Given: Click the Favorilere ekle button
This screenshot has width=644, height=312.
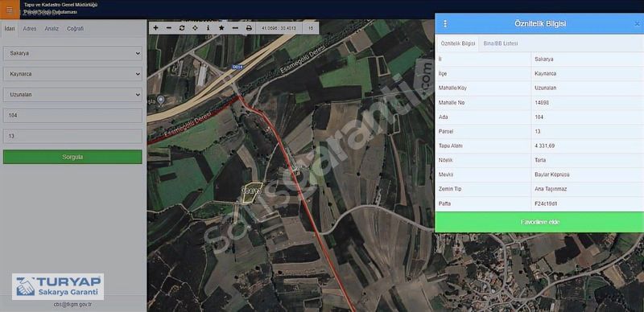Looking at the screenshot, I should 539,222.
